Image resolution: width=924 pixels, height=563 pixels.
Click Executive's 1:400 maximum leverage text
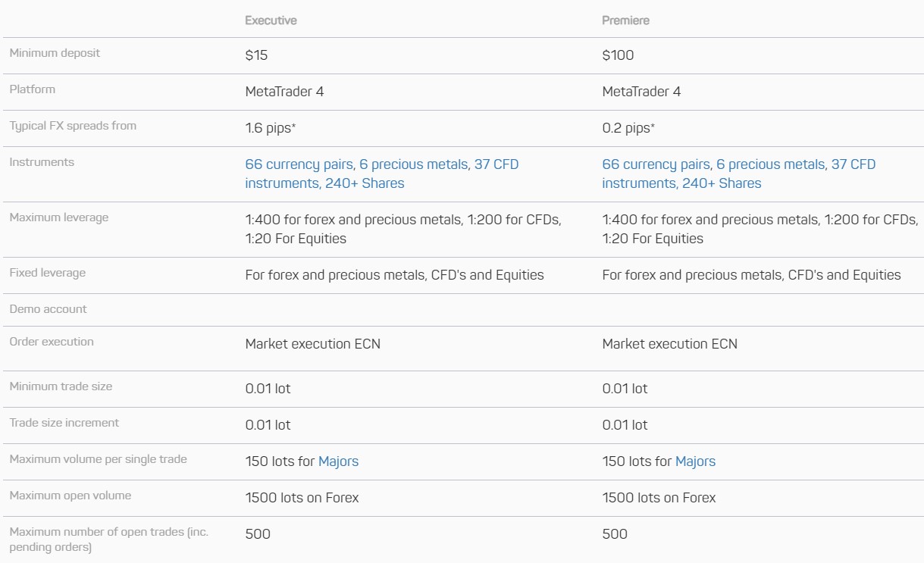click(403, 229)
